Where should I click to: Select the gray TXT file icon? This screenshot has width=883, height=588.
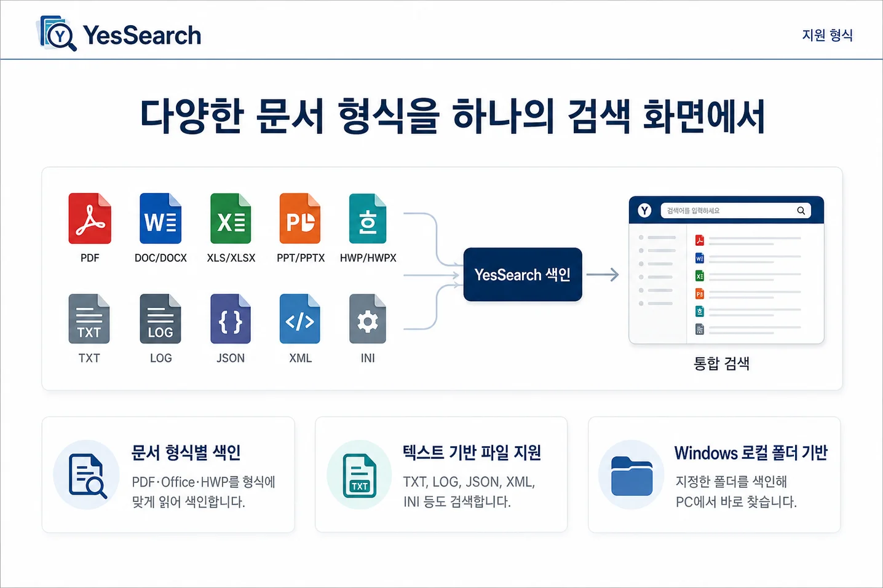tap(89, 319)
